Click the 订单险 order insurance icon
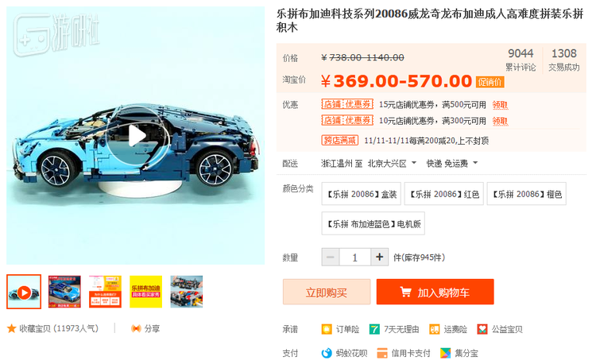The image size is (596, 364). point(327,329)
